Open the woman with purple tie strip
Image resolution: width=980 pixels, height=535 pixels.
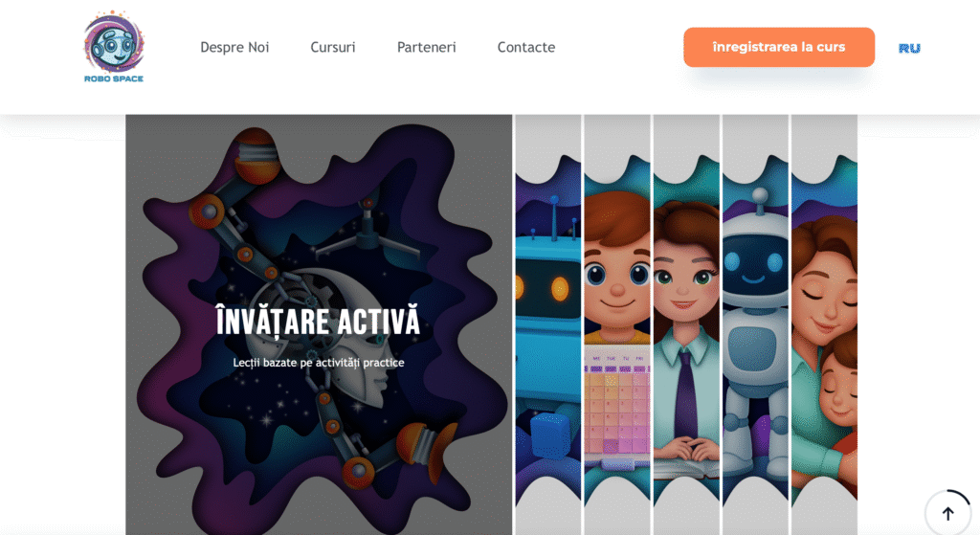tap(686, 324)
